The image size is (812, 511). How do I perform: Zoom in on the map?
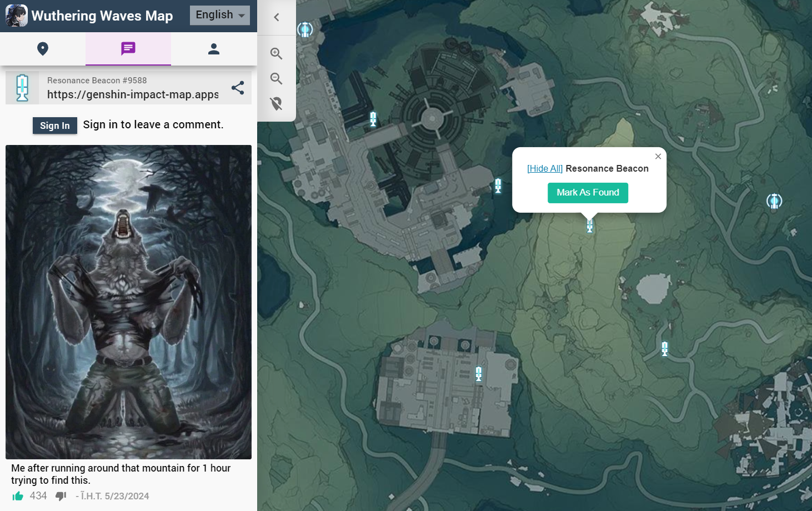[277, 54]
